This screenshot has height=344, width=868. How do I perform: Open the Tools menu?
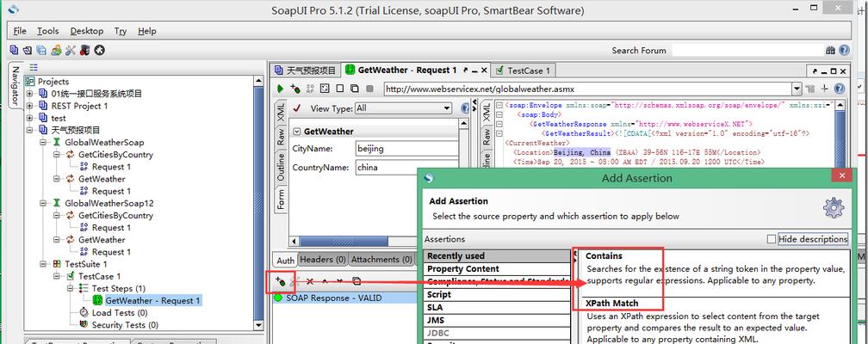click(47, 31)
